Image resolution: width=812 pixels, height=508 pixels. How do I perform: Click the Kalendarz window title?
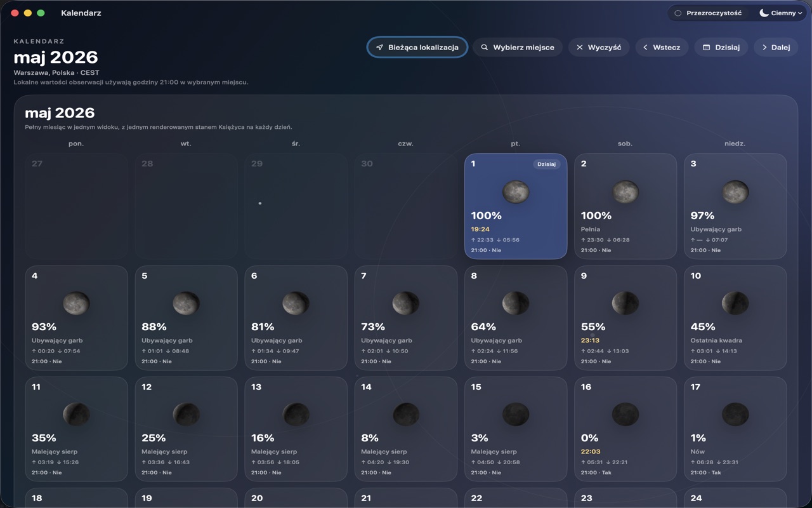pyautogui.click(x=81, y=13)
